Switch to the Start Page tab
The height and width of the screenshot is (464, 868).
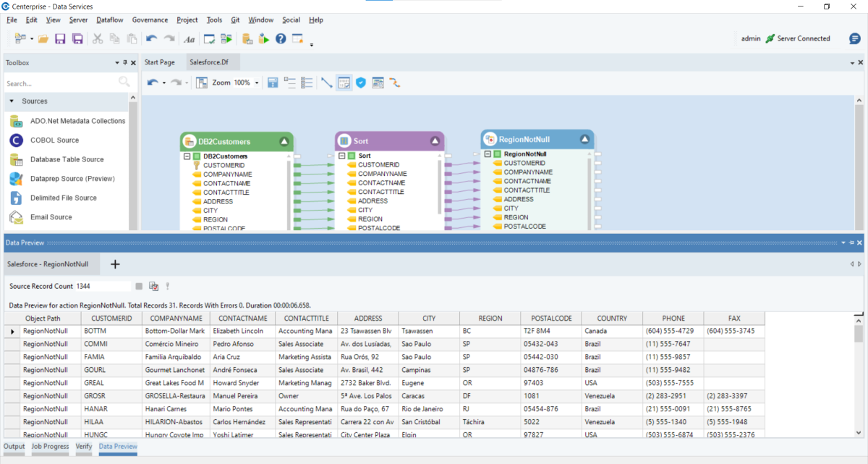coord(159,62)
